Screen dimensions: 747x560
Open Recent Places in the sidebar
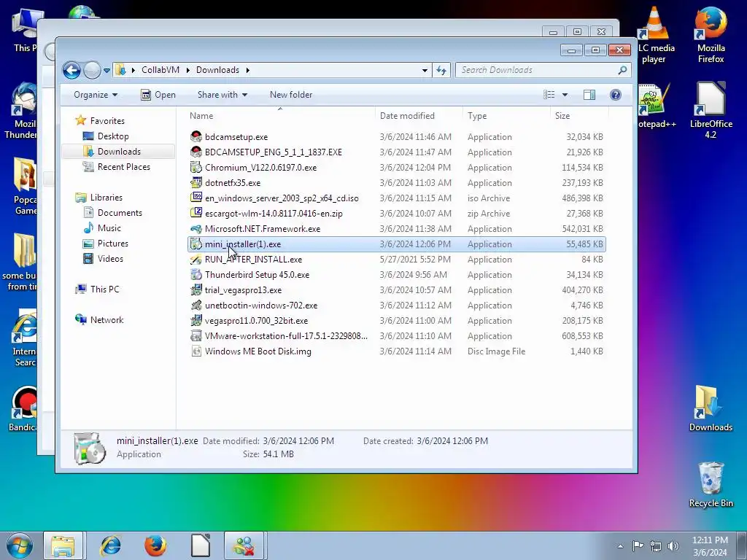click(x=124, y=167)
